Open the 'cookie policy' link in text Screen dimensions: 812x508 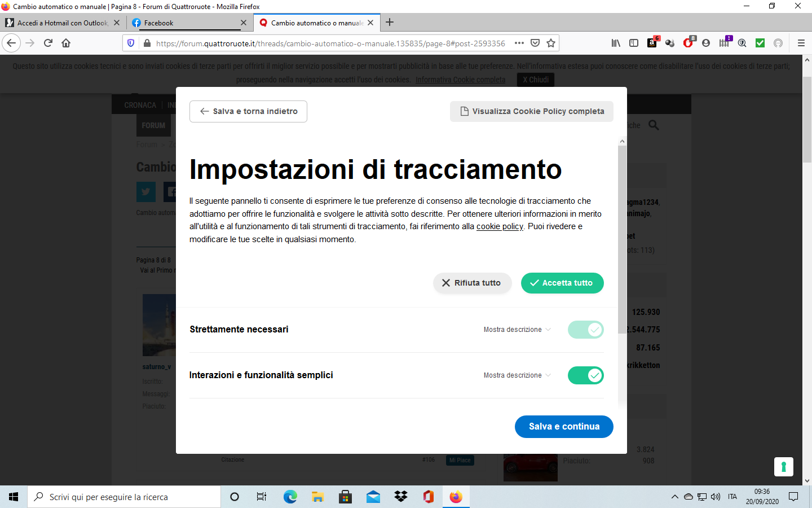500,226
